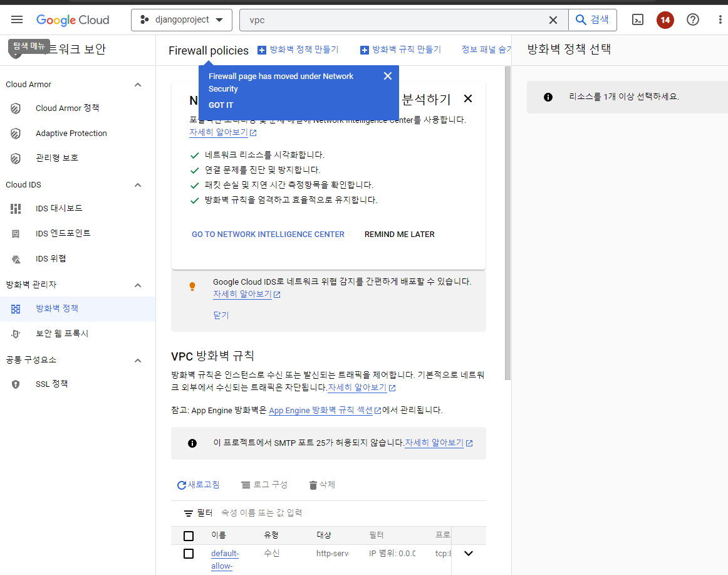Collapse the Cloud IDS section
The height and width of the screenshot is (575, 728).
click(x=138, y=185)
